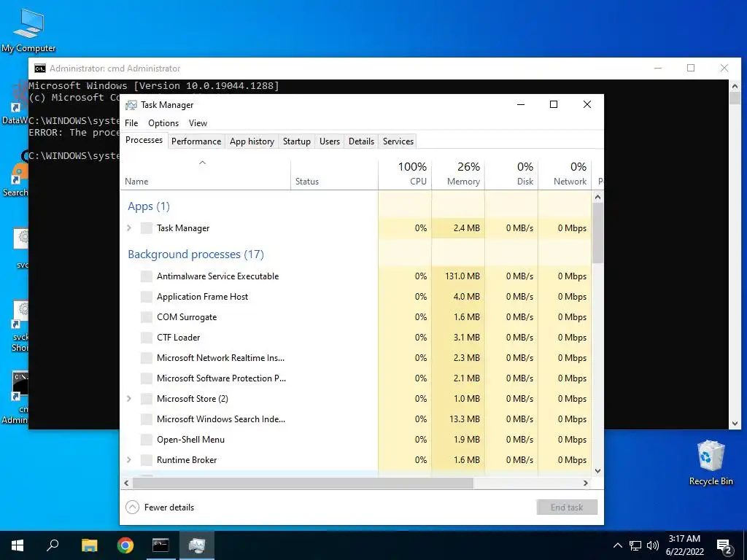Click the cmd window title bar icon
This screenshot has height=560, width=747.
point(40,69)
